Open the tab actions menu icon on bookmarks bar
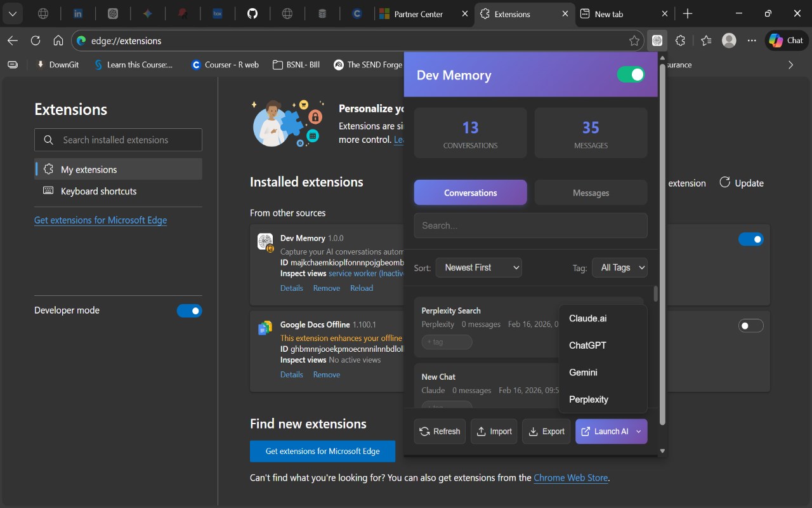 coord(13,65)
